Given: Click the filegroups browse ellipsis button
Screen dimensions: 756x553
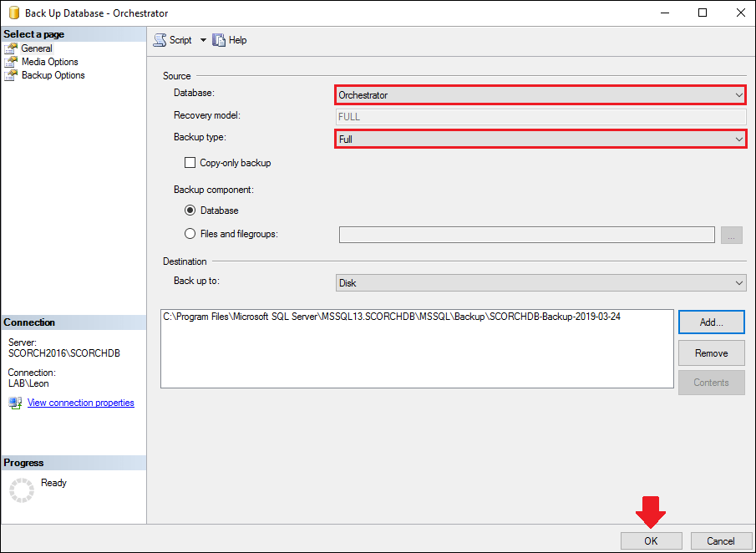Looking at the screenshot, I should (x=732, y=236).
